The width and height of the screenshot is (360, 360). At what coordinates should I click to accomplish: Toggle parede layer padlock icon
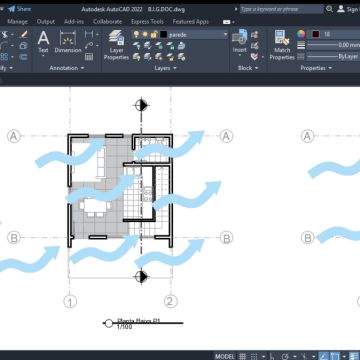click(154, 34)
